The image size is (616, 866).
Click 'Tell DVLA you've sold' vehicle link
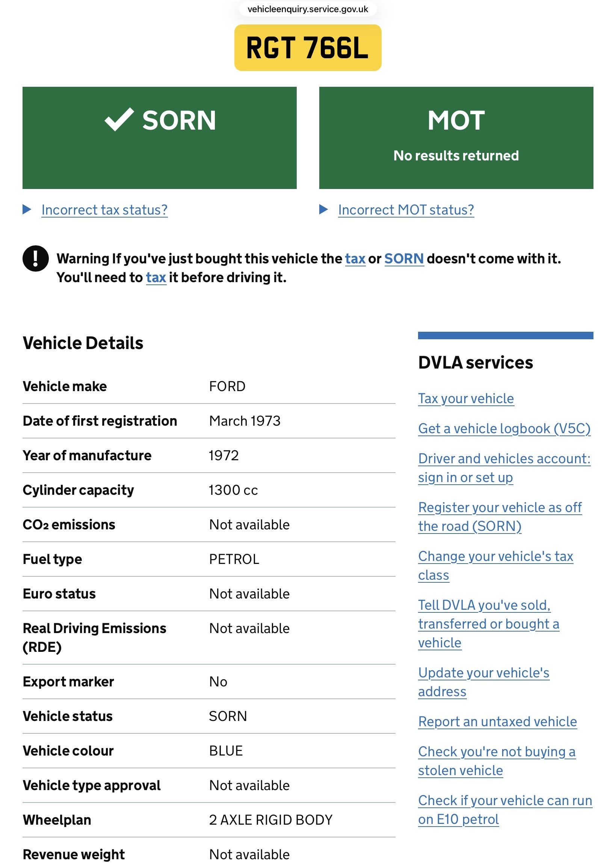coord(488,624)
